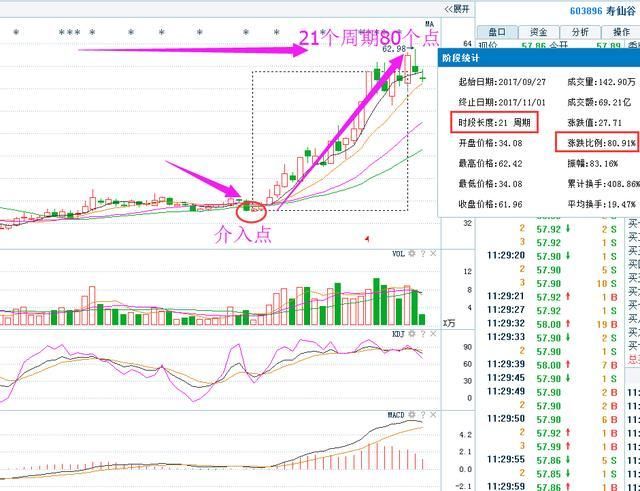Select the 11:29:33 trade tick row
Viewport: 640px width, 491px height.
552,338
